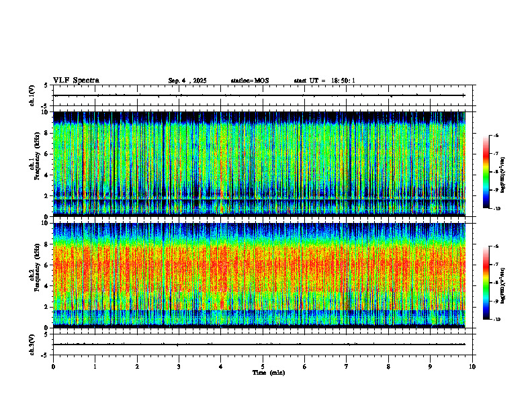Screen dimensions: 532x411
Task: Click the "8" kHz tick on ch.2 frequency axis
Action: 47,244
